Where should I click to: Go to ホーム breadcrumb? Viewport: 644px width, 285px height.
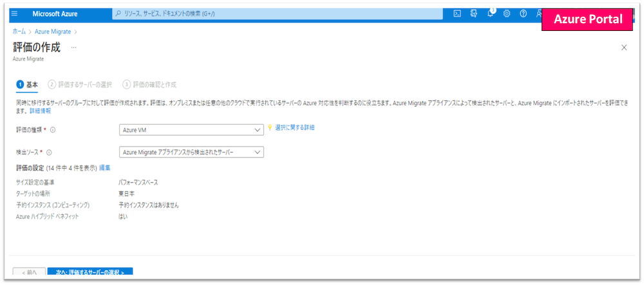click(19, 31)
